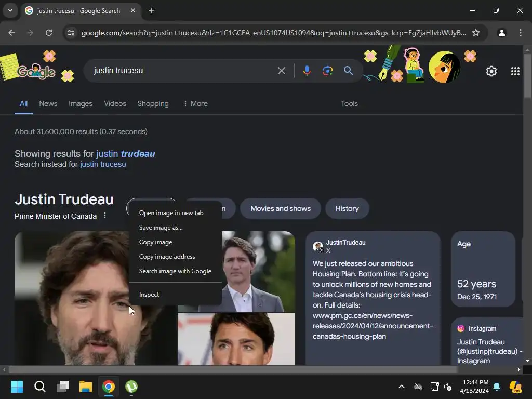Switch to the Videos tab
Image resolution: width=532 pixels, height=399 pixels.
[x=115, y=103]
